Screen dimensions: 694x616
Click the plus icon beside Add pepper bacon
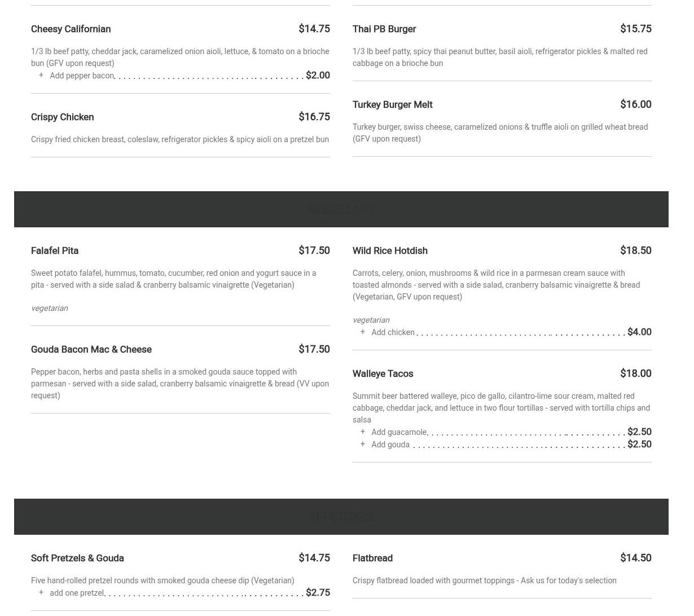click(x=41, y=75)
